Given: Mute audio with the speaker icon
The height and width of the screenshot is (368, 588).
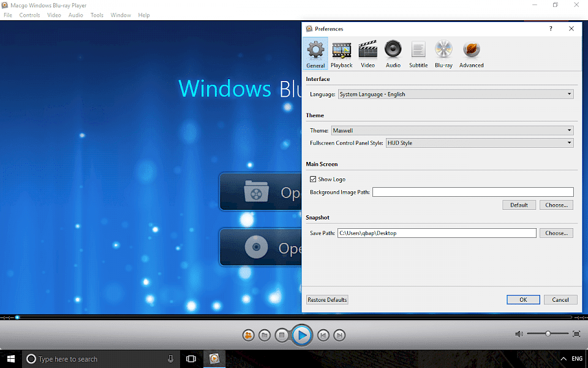Looking at the screenshot, I should point(519,334).
